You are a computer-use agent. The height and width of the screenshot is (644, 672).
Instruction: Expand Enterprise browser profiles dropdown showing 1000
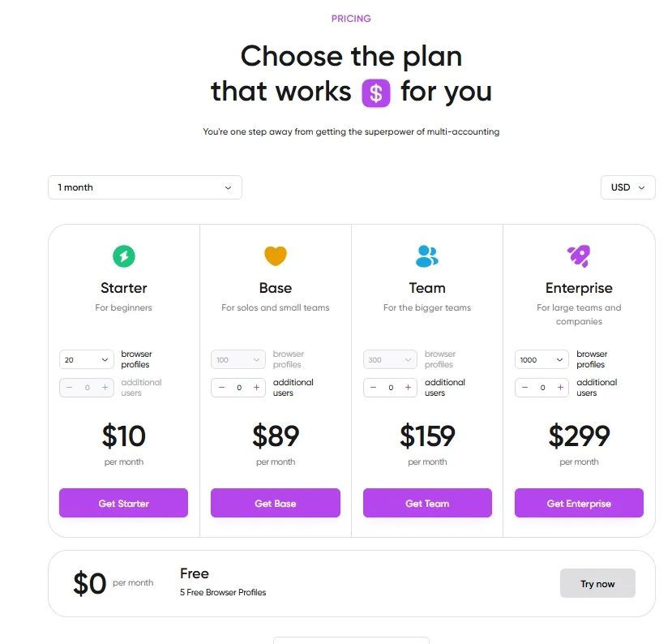pyautogui.click(x=542, y=359)
